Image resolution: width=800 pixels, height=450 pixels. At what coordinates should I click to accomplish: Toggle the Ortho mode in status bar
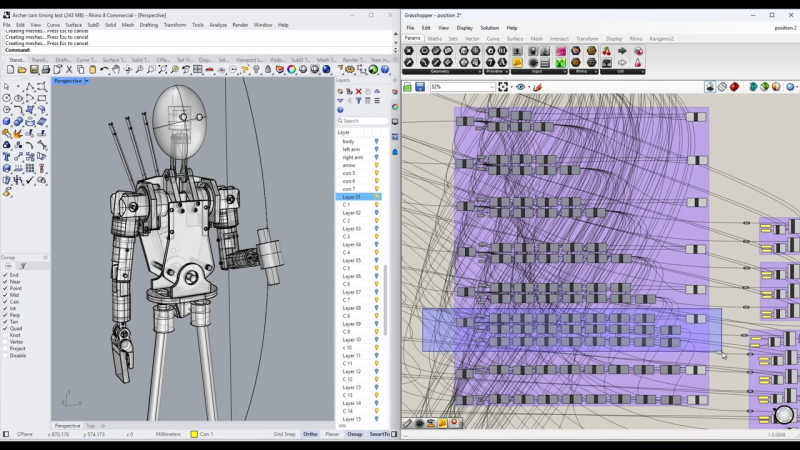310,434
